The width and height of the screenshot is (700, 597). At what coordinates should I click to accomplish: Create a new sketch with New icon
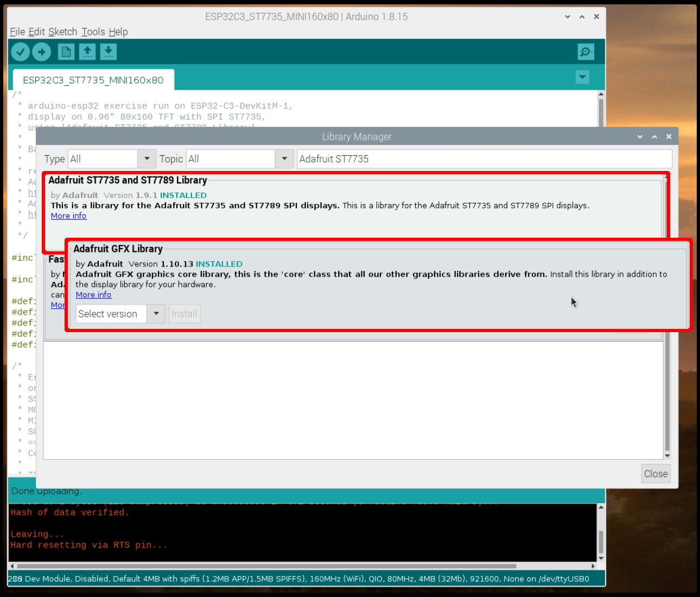[x=66, y=52]
